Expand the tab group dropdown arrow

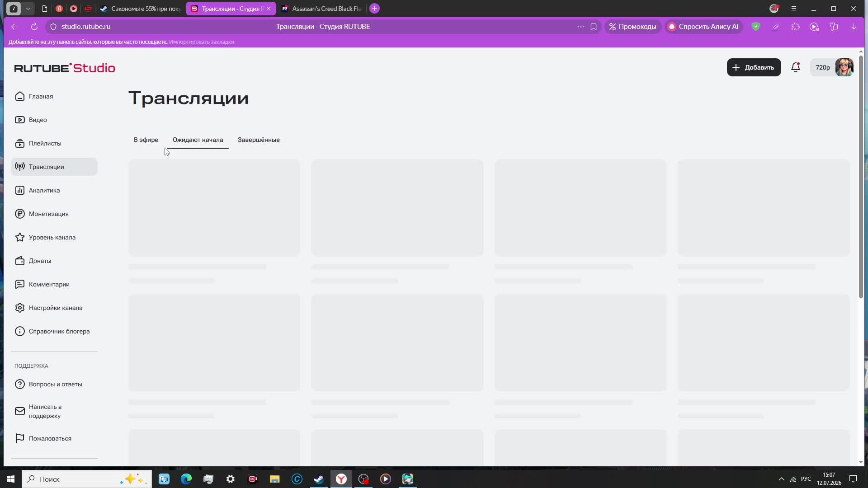[x=28, y=9]
